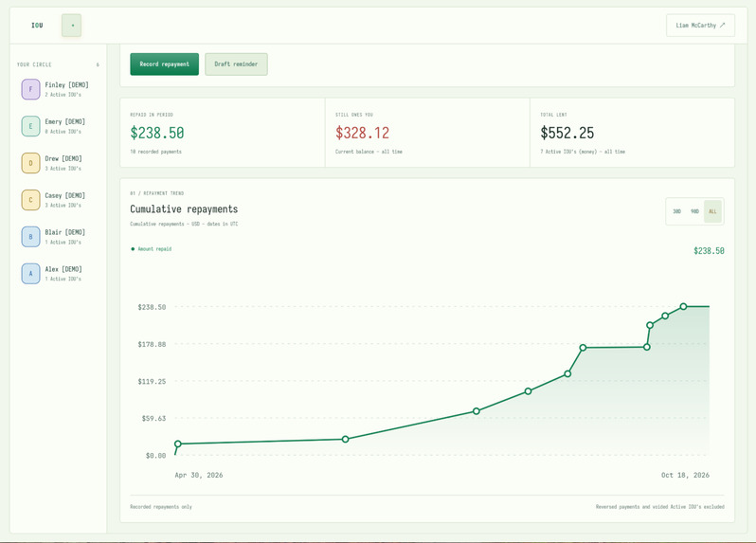Click Casey's yellow C avatar
The height and width of the screenshot is (543, 756).
[31, 200]
